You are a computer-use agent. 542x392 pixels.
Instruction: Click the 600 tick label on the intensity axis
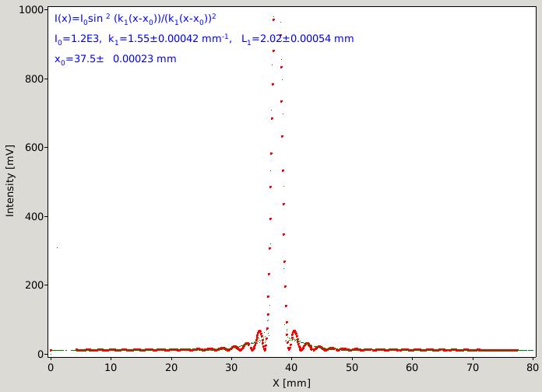(x=34, y=148)
